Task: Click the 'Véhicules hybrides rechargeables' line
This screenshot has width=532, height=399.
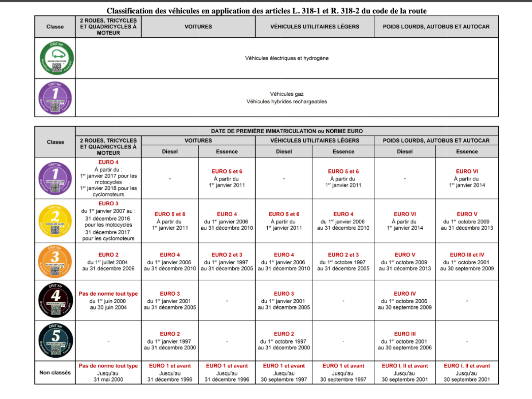Action: (287, 102)
